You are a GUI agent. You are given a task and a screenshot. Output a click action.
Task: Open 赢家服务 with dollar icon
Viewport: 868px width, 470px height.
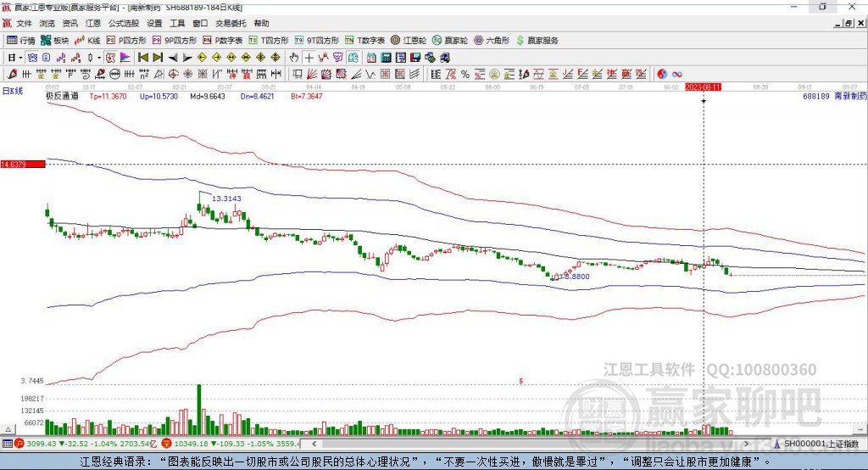pos(537,41)
